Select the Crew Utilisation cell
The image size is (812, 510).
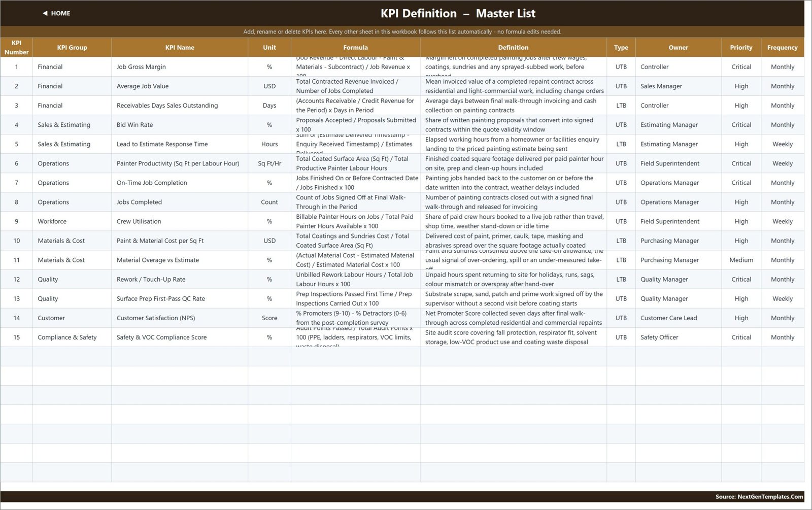(180, 221)
